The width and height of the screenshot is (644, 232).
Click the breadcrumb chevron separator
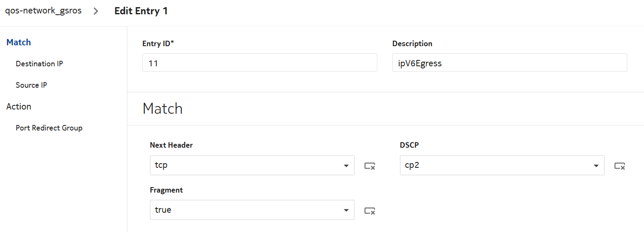tap(96, 11)
